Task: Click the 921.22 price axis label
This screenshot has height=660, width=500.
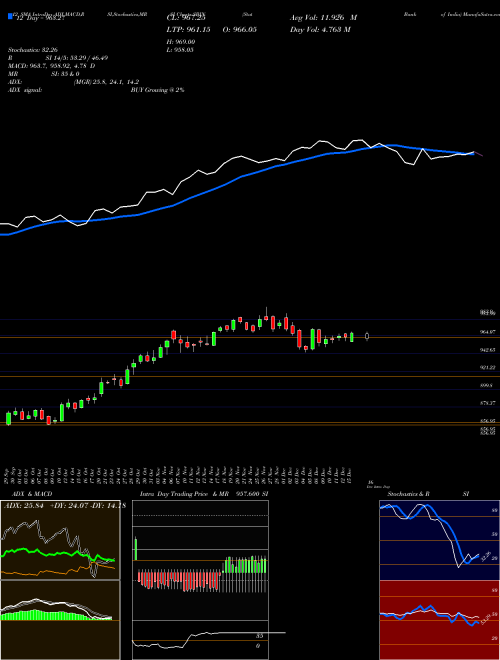Action: coord(488,367)
